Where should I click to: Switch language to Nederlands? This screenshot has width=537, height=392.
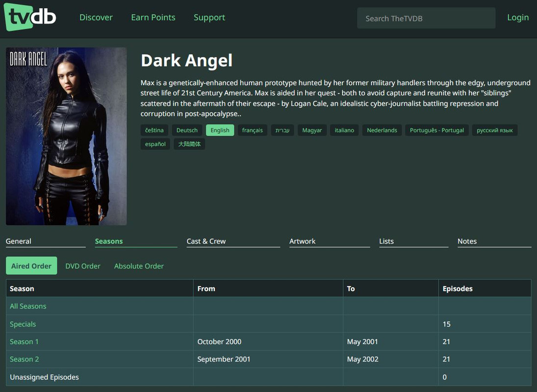[x=382, y=130]
